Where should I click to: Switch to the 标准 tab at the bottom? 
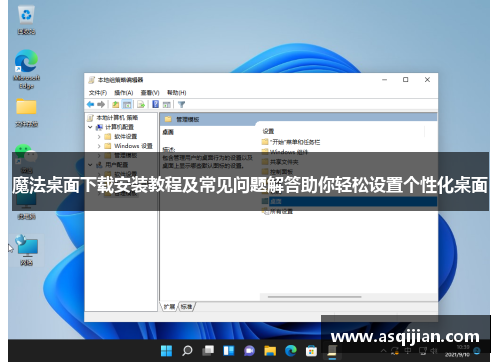(187, 306)
